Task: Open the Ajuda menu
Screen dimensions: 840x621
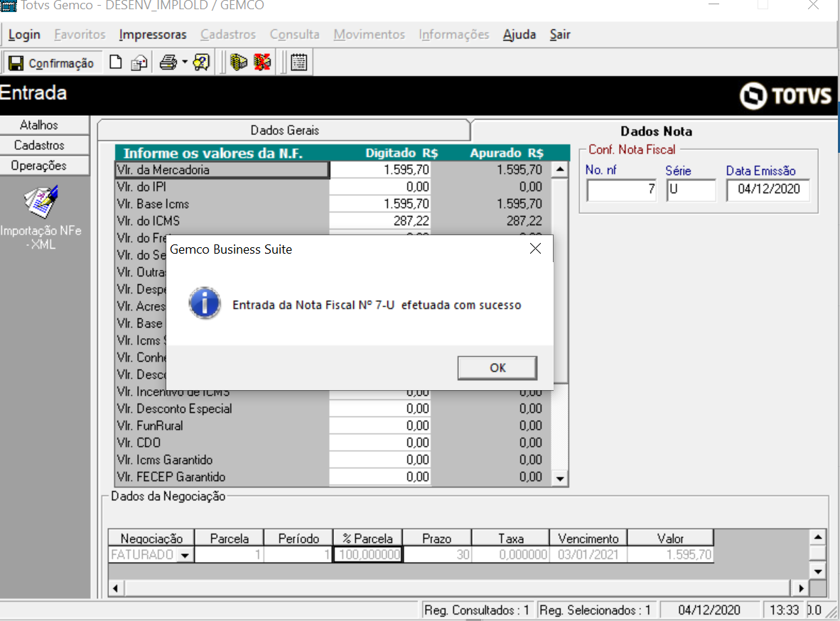Action: 519,35
